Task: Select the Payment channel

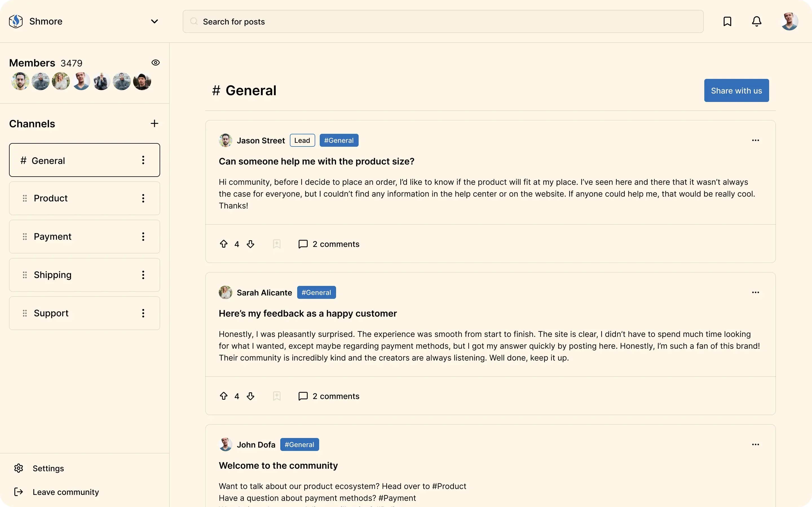Action: click(x=52, y=236)
